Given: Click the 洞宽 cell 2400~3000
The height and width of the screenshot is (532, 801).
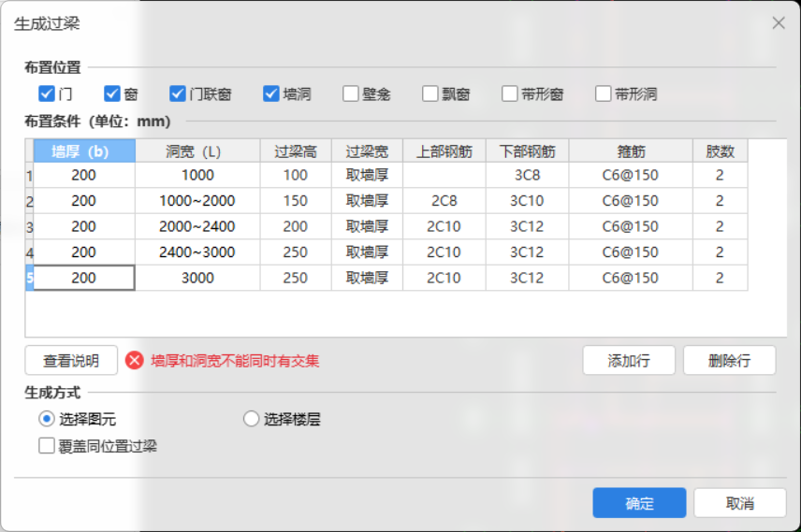Looking at the screenshot, I should coord(197,252).
